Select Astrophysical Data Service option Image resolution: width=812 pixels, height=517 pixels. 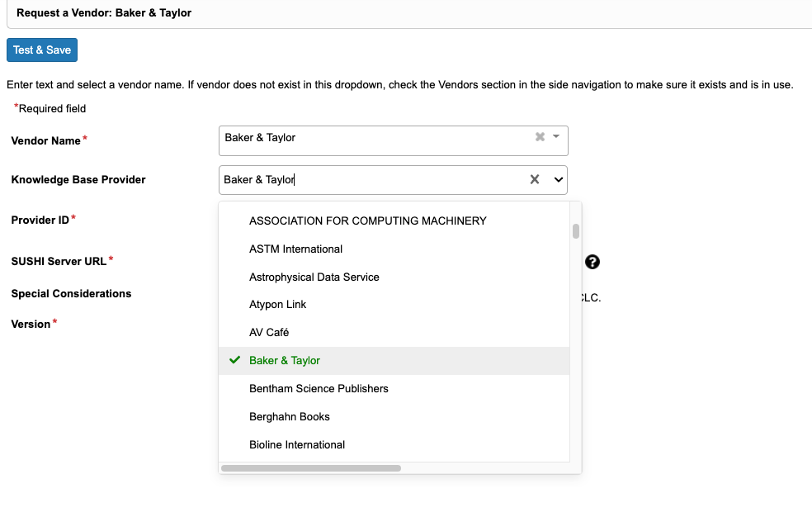coord(394,277)
